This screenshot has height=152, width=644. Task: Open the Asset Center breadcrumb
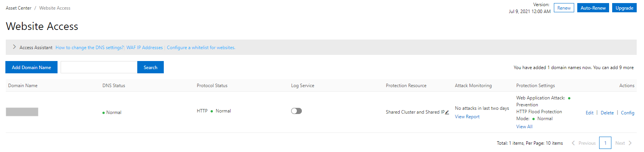(18, 8)
